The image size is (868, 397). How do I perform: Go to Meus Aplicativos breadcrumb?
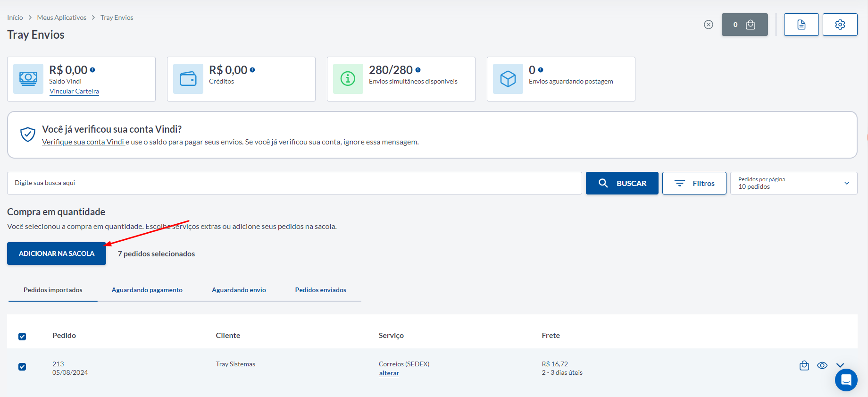click(x=62, y=17)
